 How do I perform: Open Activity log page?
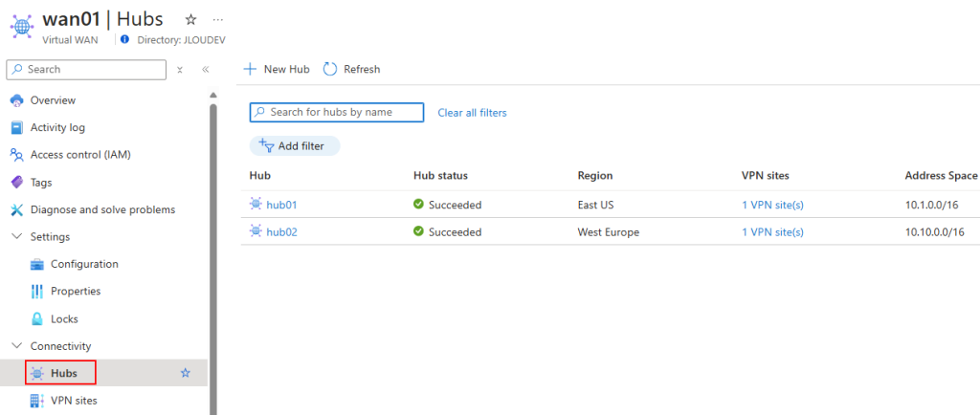[x=57, y=128]
